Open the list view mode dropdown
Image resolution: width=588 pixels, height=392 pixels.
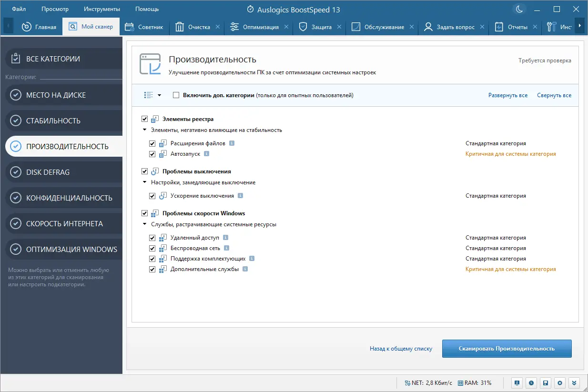point(152,95)
